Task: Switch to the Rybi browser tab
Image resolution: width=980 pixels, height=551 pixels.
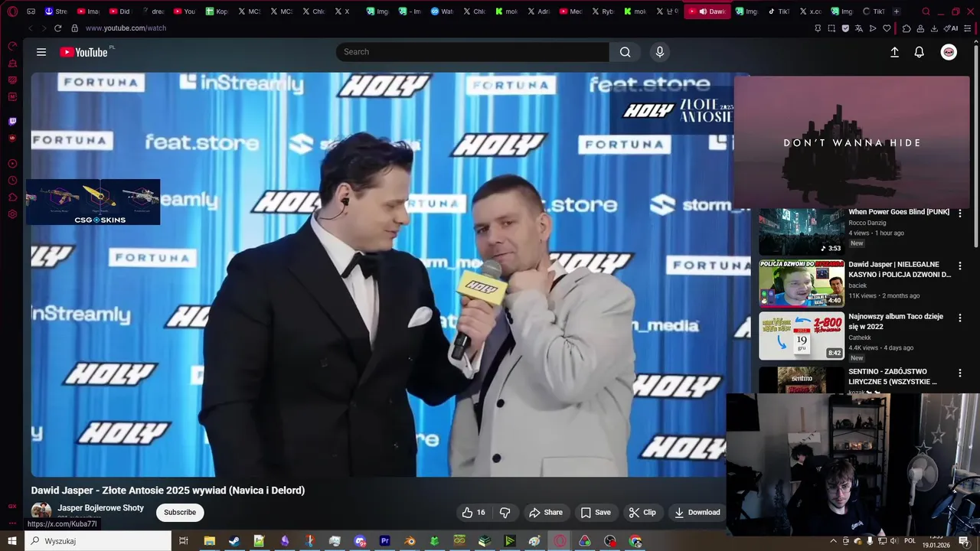Action: (603, 11)
